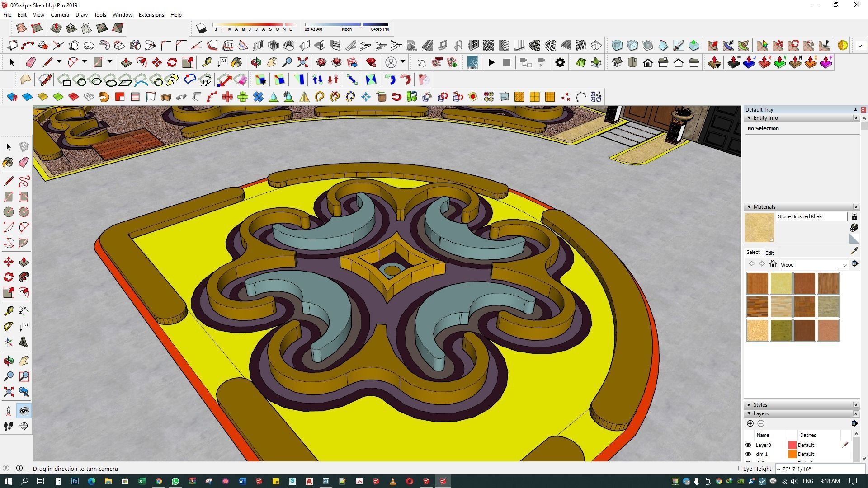This screenshot has height=488, width=868.
Task: Click the Look Around eye tool
Action: click(24, 411)
